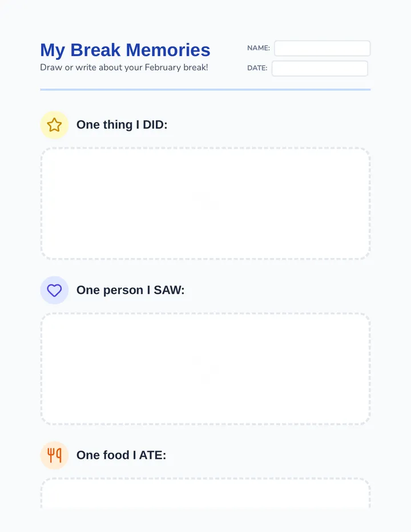
Task: Click inside the dashed box under 'One food I ATE'
Action: tap(205, 493)
